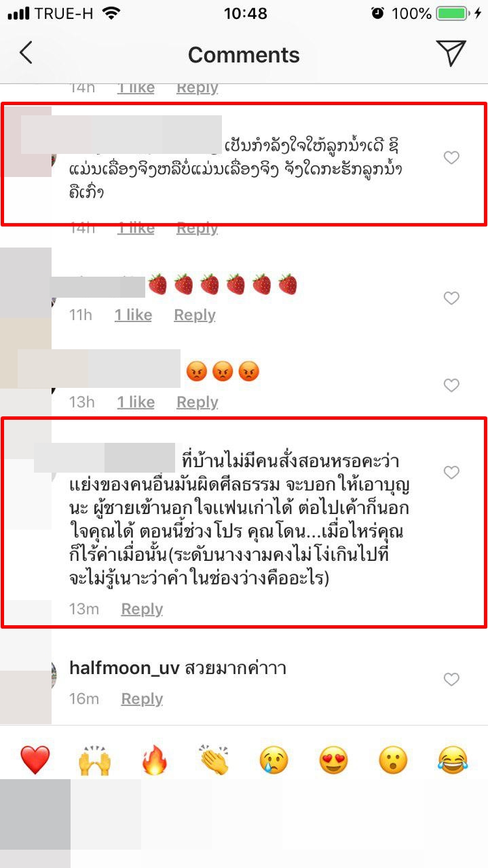The height and width of the screenshot is (868, 488).
Task: Insert clapping hands emoji quick reaction
Action: point(214,760)
